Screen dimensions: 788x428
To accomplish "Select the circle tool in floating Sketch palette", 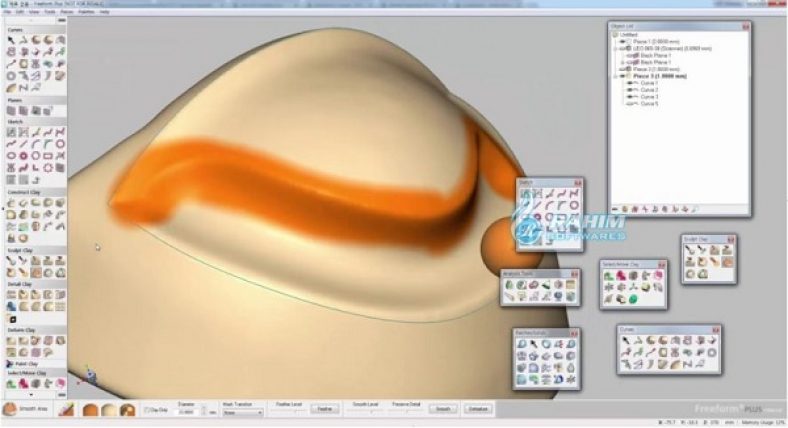I will click(573, 205).
